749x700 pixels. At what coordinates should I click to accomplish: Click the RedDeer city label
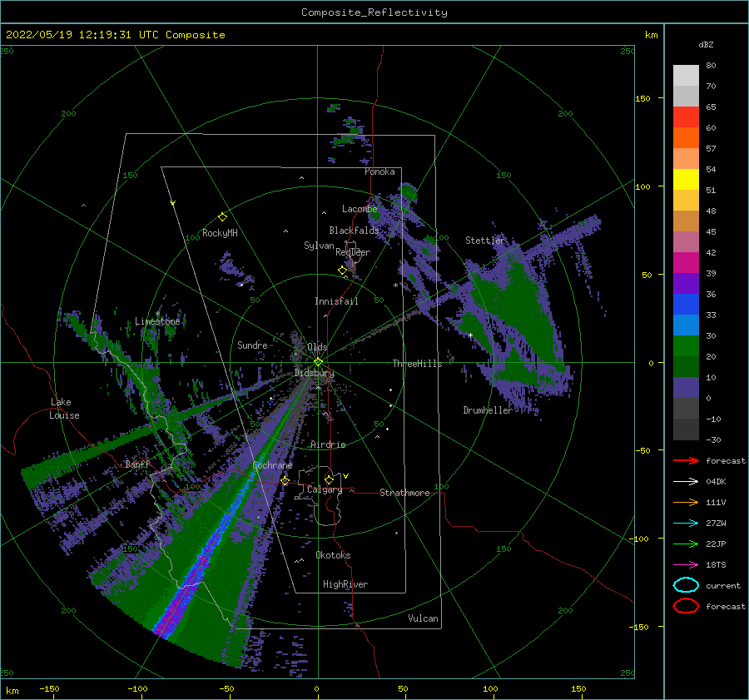[x=353, y=252]
